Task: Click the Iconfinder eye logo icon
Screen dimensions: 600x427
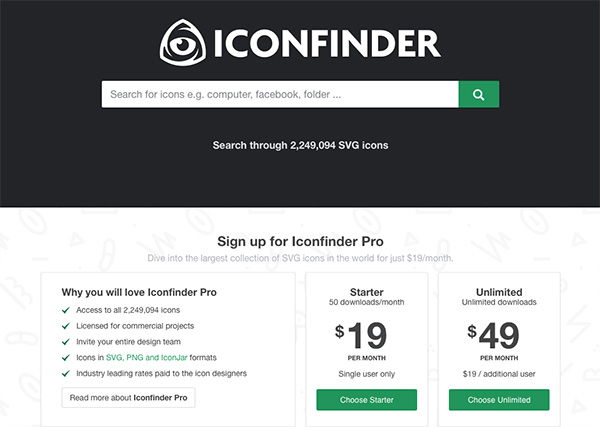Action: (186, 42)
